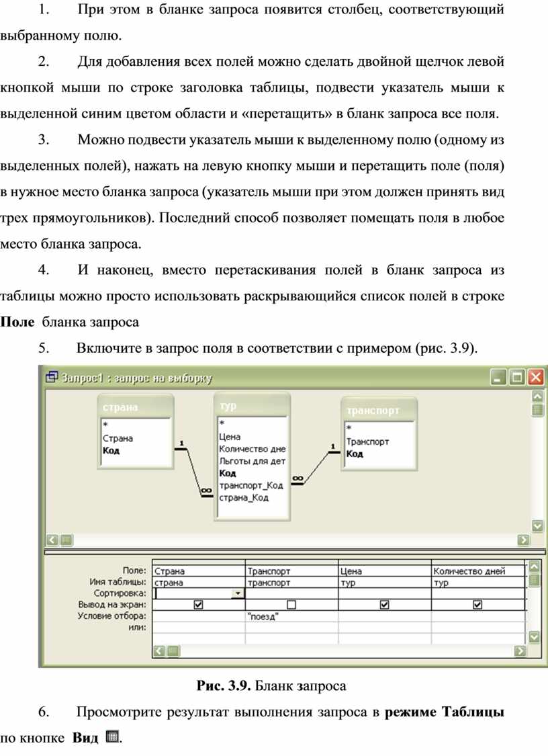Click scroll right arrow of query grid

pyautogui.click(x=520, y=651)
